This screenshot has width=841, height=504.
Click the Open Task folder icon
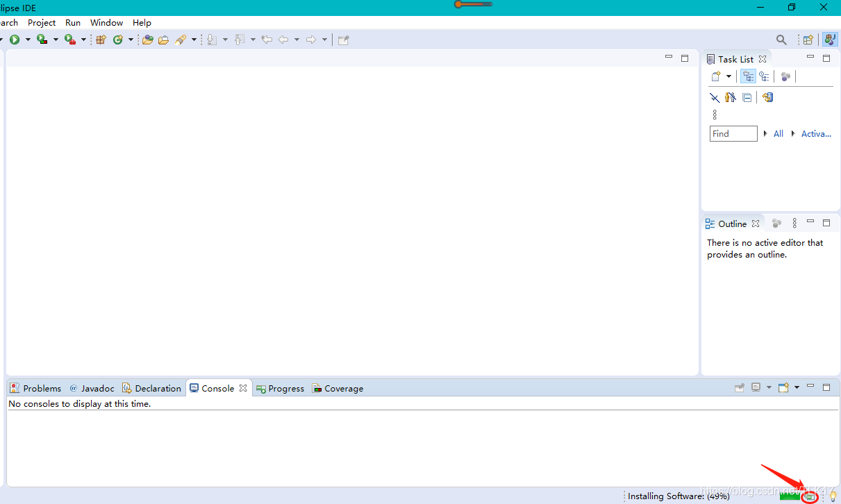163,40
